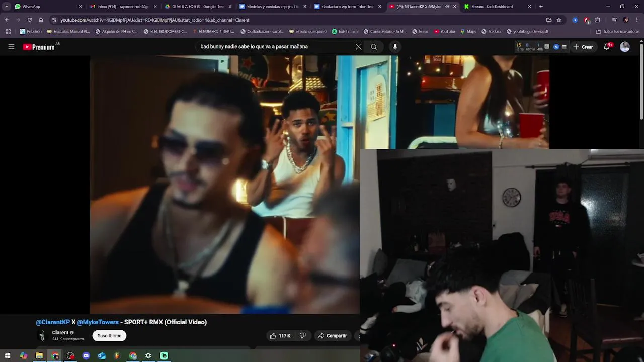Switch to WhatsApp tab
644x362 pixels.
pyautogui.click(x=48, y=7)
